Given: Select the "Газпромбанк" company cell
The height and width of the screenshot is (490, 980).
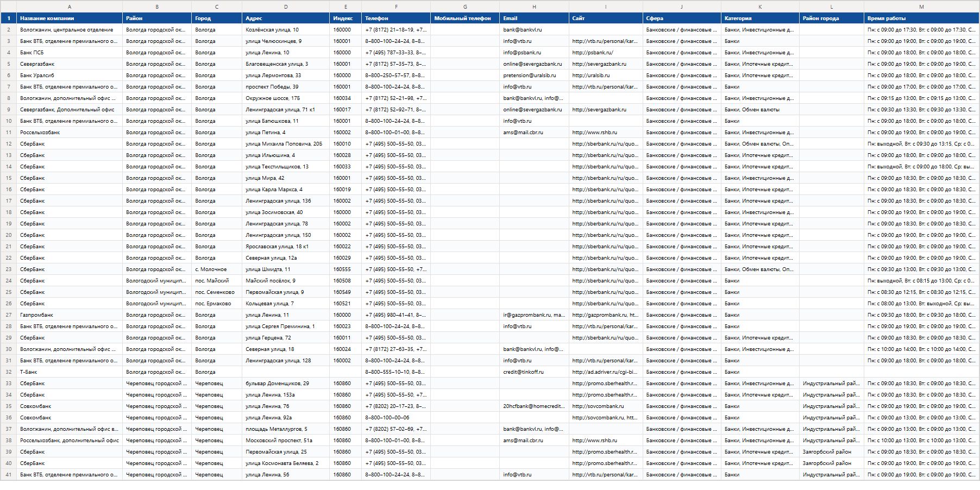Looking at the screenshot, I should (70, 315).
